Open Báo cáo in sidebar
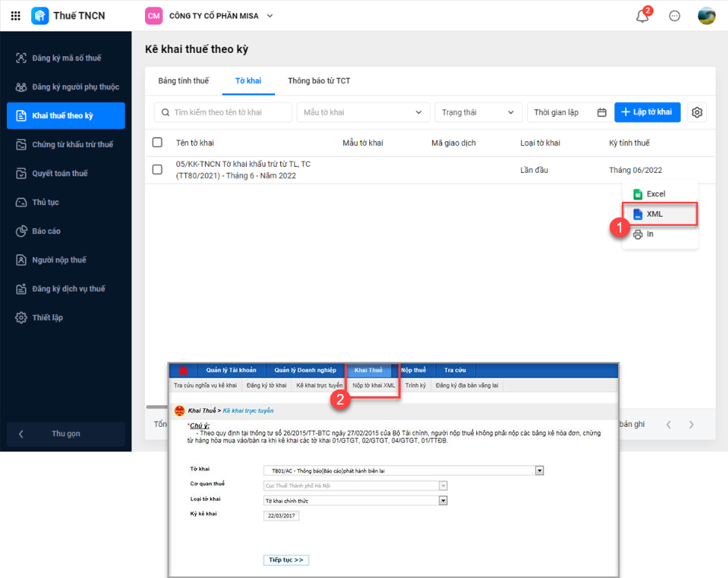The width and height of the screenshot is (728, 578). click(66, 231)
